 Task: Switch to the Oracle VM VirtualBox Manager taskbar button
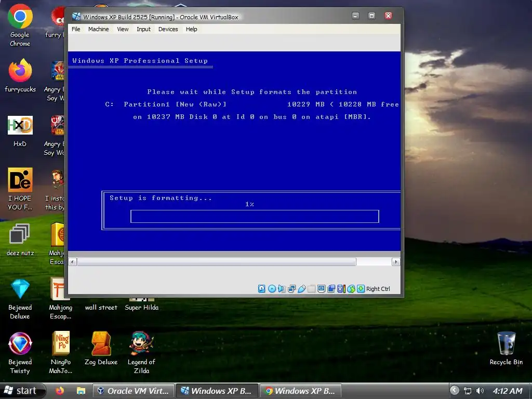tap(134, 391)
